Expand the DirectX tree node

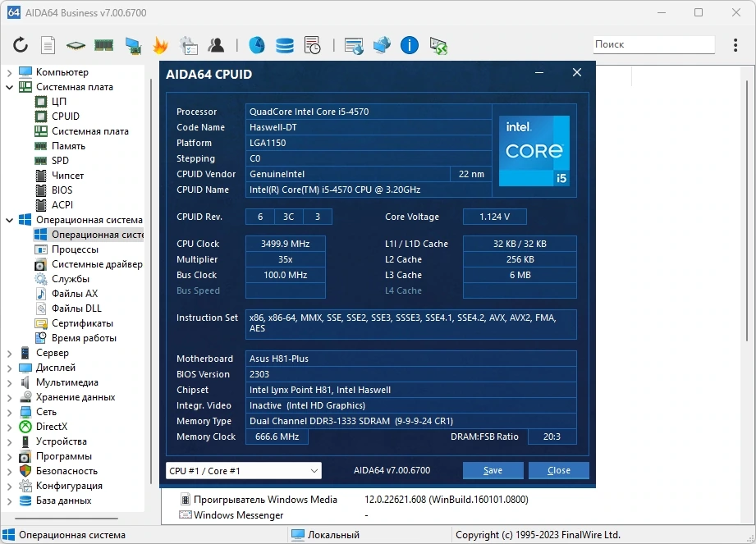click(x=9, y=427)
